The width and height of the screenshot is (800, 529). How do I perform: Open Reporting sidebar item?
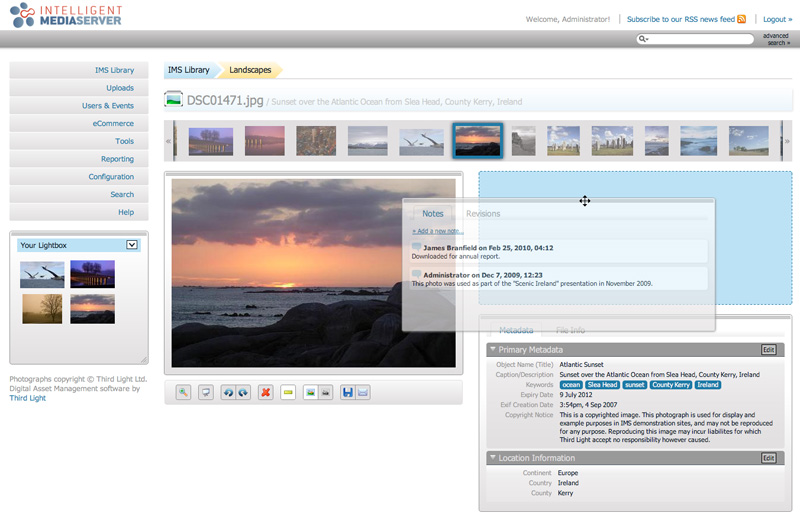point(79,159)
